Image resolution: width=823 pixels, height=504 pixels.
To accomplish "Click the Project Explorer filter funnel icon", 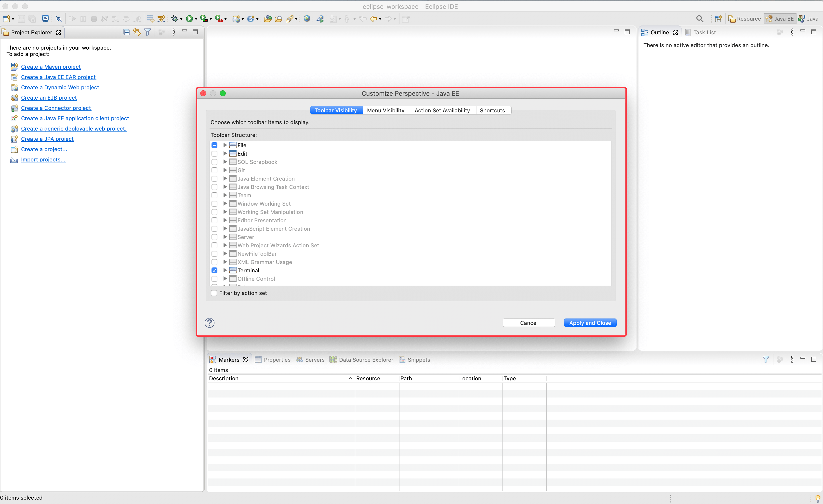I will (147, 32).
